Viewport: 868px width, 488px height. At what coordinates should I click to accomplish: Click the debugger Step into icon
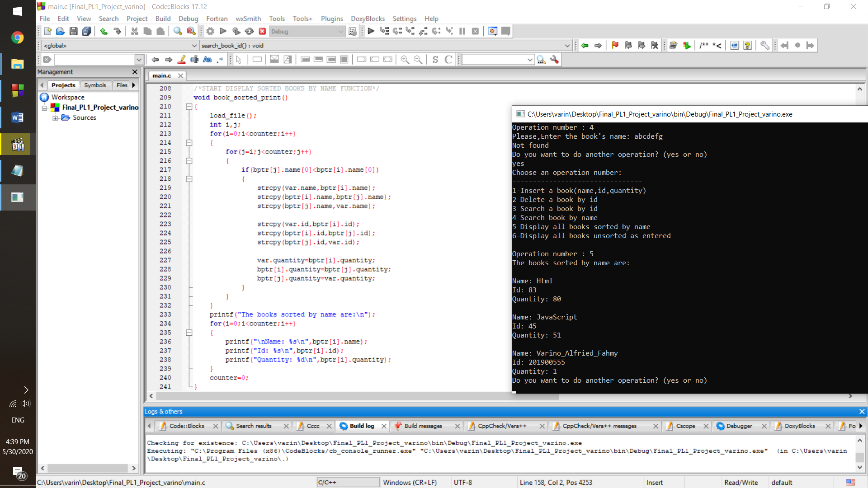click(x=410, y=31)
